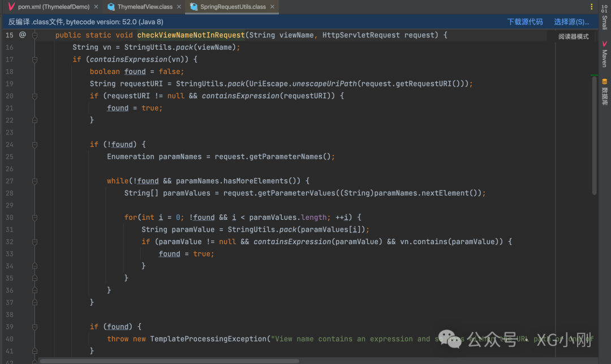The height and width of the screenshot is (364, 611).
Task: Click the fold end marker on line 37
Action: tap(35, 302)
